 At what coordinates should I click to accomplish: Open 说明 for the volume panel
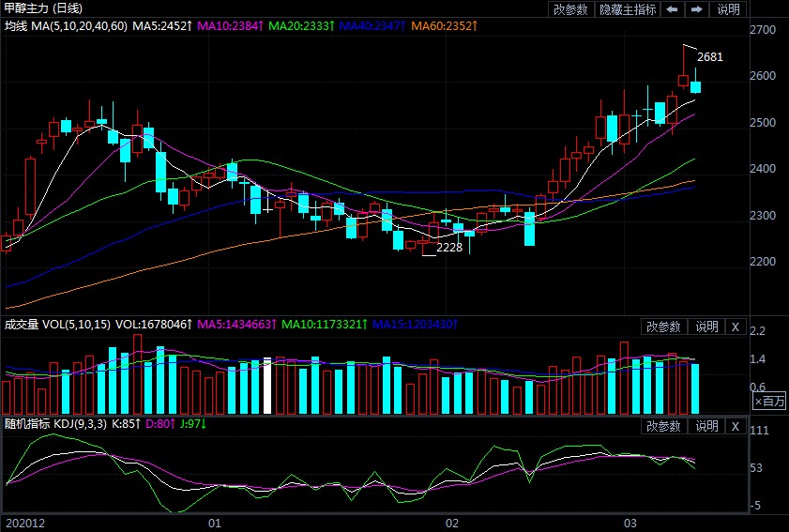tap(706, 327)
